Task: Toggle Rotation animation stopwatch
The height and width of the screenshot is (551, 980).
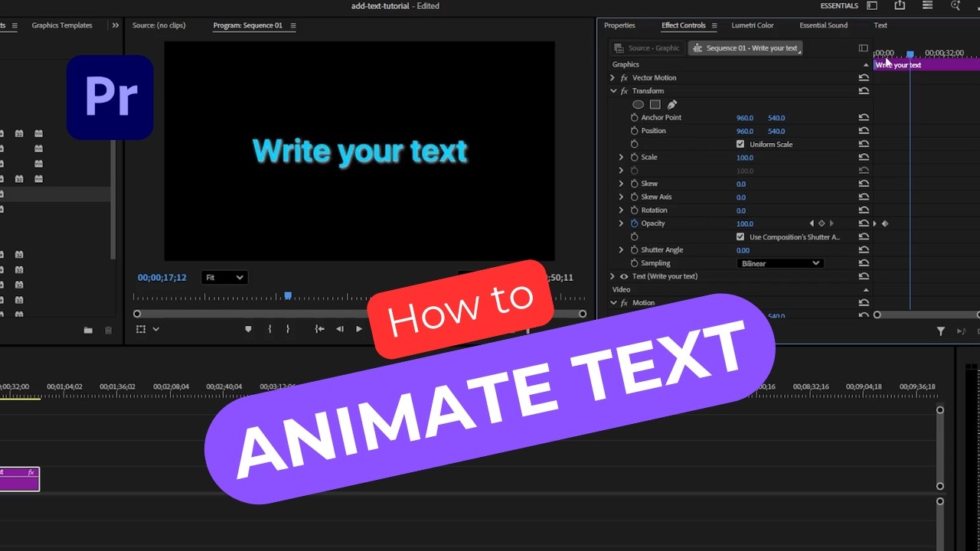Action: pos(634,210)
